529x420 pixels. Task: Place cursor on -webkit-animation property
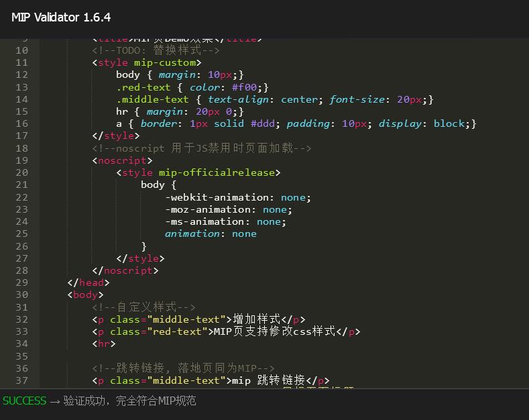click(x=217, y=197)
